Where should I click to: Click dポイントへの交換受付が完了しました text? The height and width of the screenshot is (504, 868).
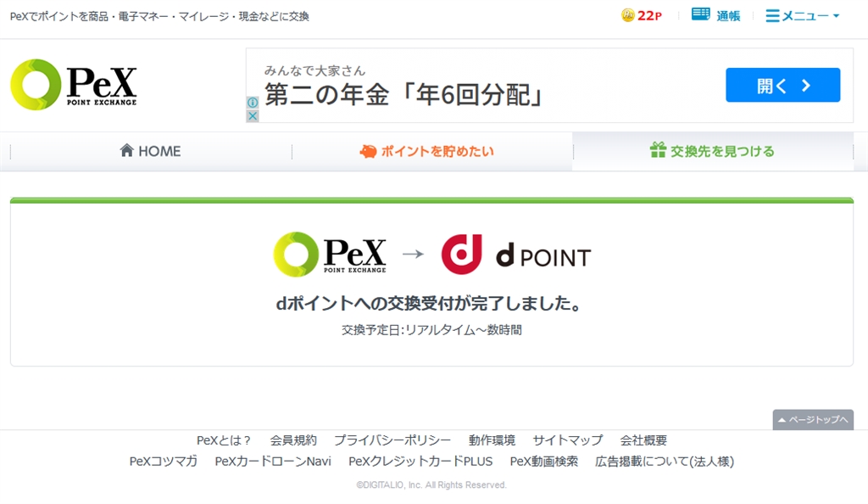pos(428,304)
